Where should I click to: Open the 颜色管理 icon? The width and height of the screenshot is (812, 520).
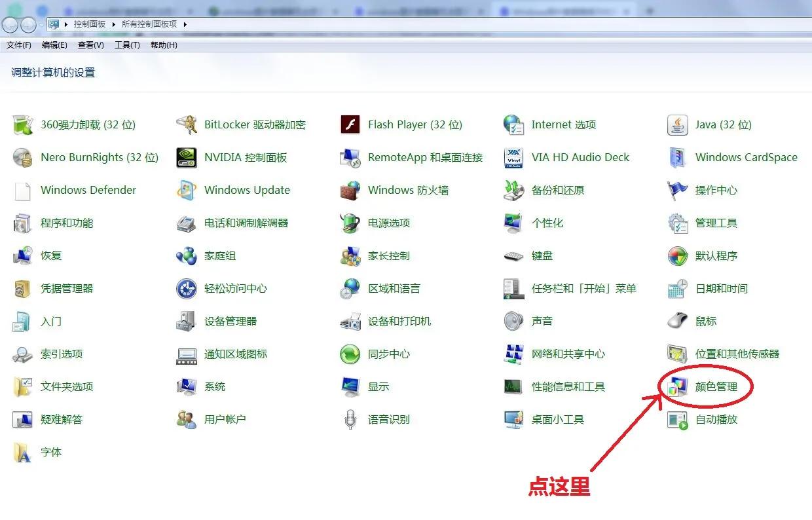(678, 386)
